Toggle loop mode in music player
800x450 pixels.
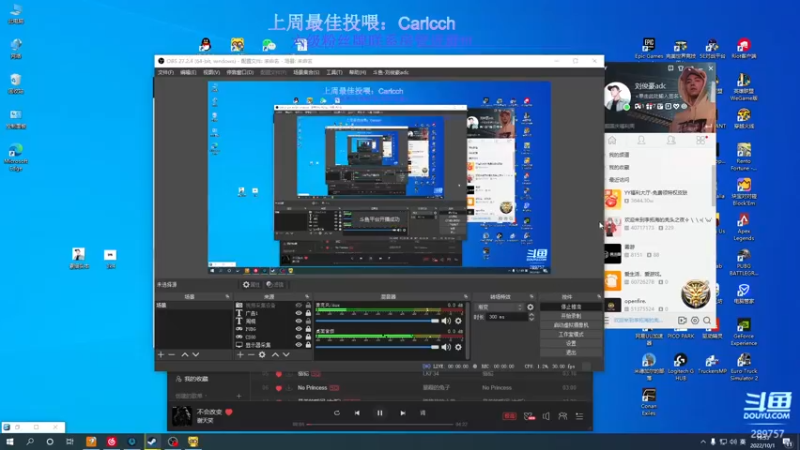pos(337,413)
